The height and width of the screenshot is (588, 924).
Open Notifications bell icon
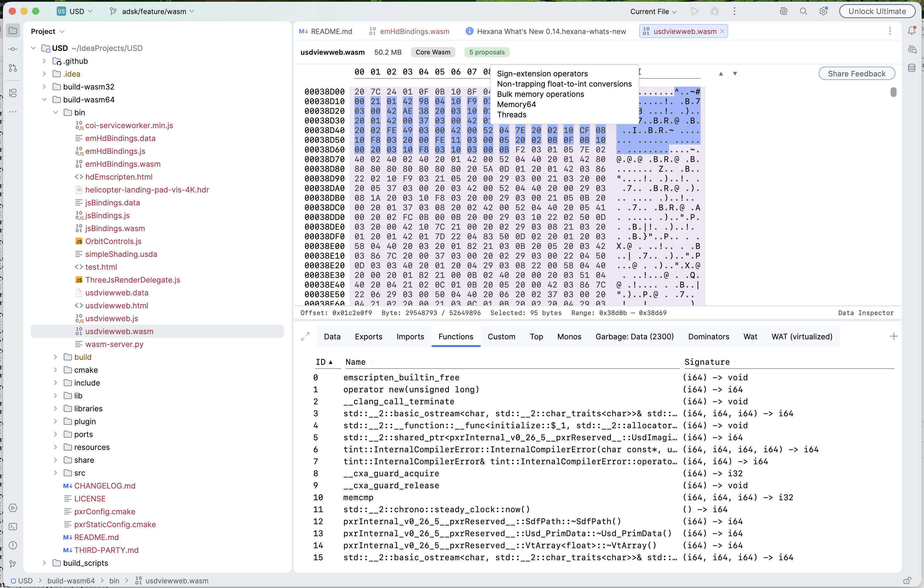click(912, 30)
